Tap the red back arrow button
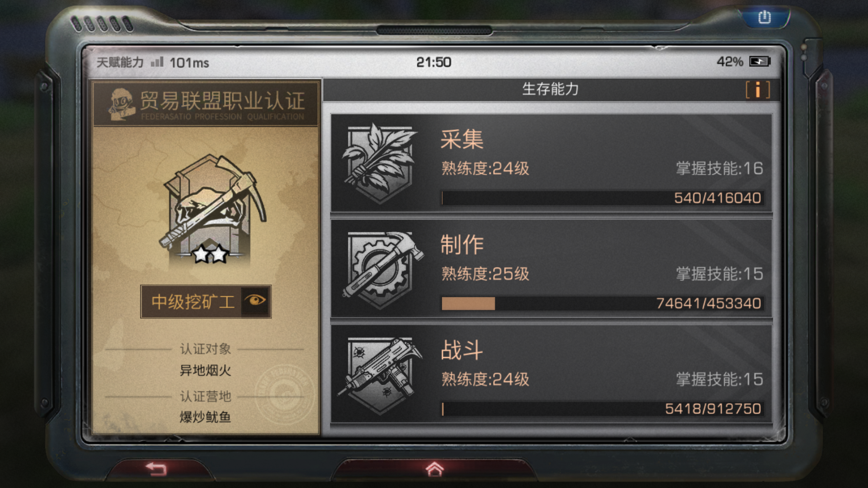Viewport: 868px width, 488px height. pyautogui.click(x=156, y=469)
